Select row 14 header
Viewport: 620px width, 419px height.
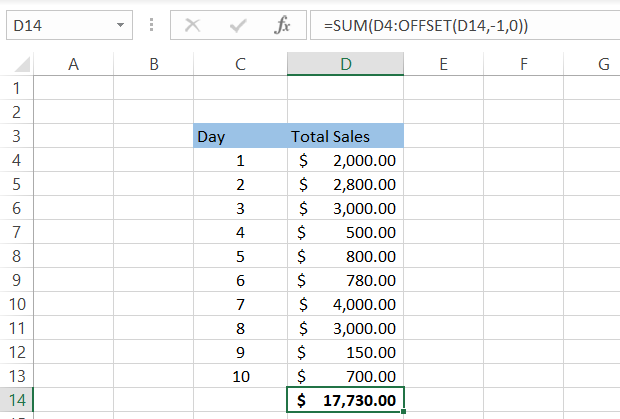tap(14, 400)
